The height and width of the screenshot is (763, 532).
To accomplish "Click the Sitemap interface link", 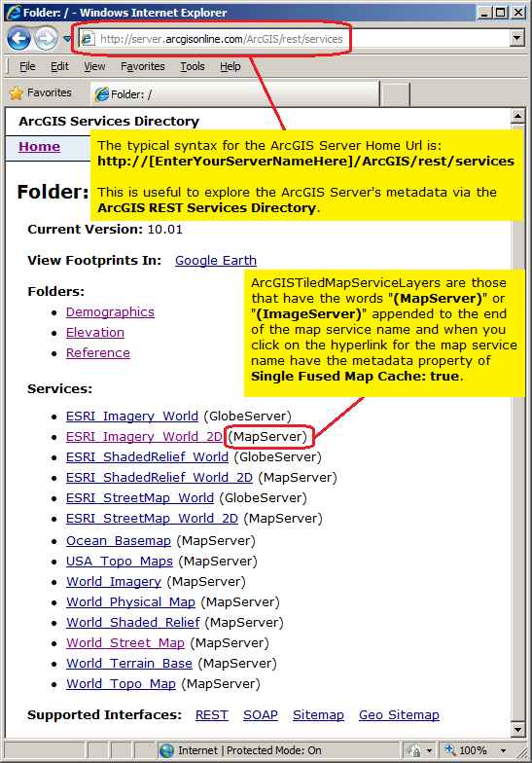I will pyautogui.click(x=319, y=714).
